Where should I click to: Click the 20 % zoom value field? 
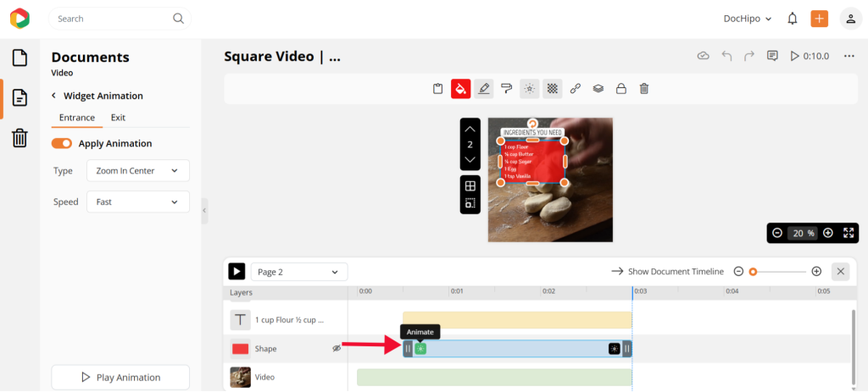pyautogui.click(x=803, y=234)
